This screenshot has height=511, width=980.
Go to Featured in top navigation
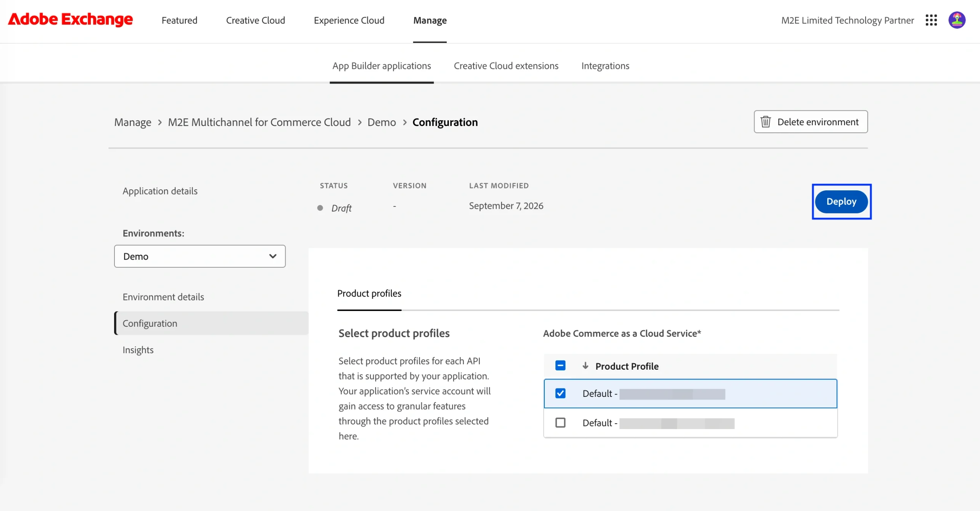179,20
